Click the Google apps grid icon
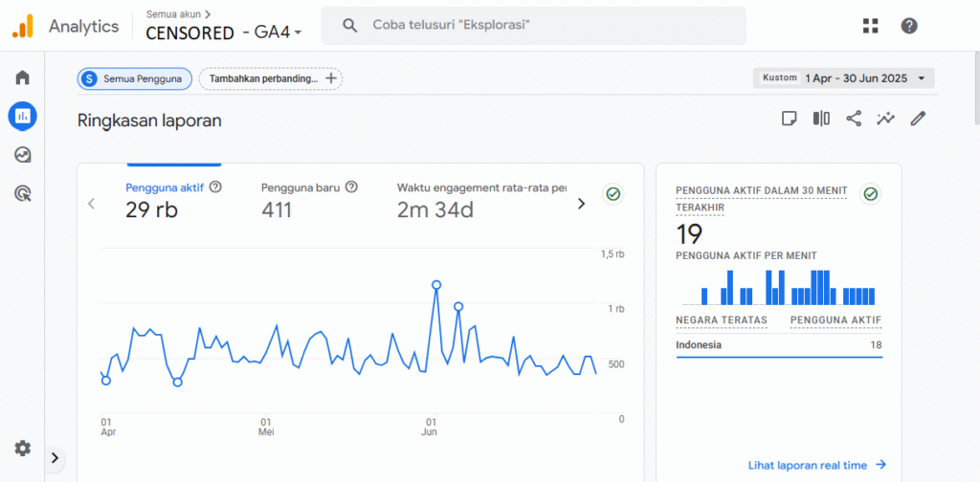980x482 pixels. (x=870, y=26)
